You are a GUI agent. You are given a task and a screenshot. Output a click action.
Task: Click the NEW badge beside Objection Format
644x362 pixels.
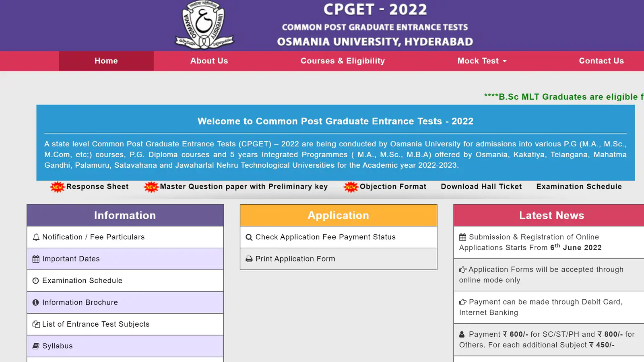(351, 187)
